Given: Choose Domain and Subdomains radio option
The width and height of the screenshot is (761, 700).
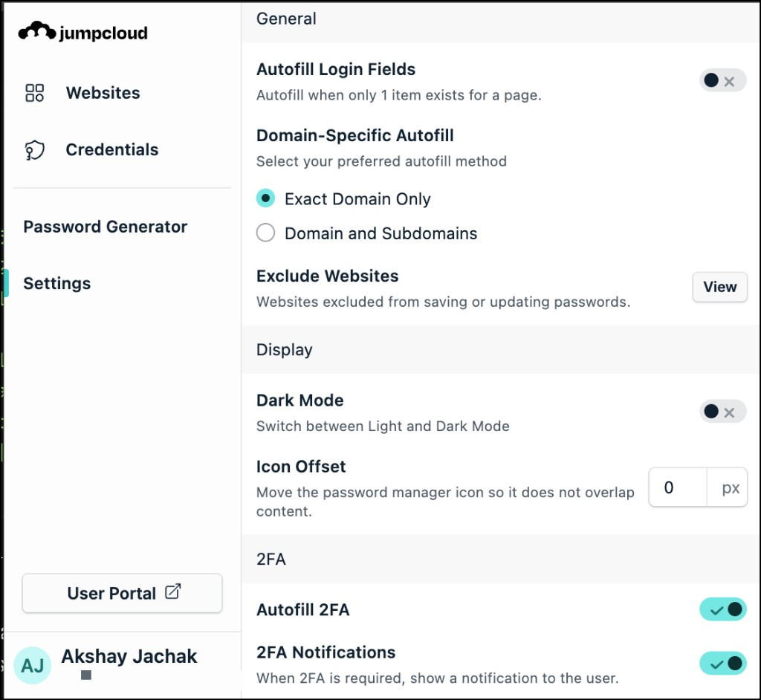Looking at the screenshot, I should [265, 233].
